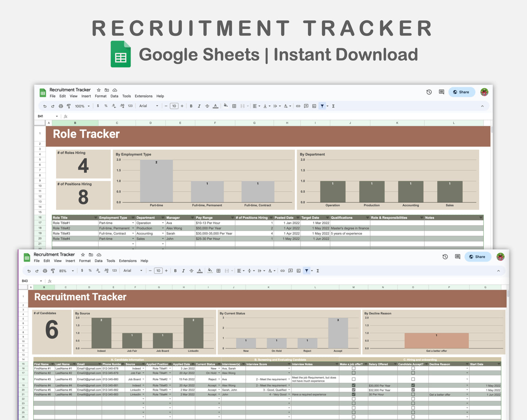
Task: Click the Fill color icon in the toolbar
Action: (x=210, y=271)
